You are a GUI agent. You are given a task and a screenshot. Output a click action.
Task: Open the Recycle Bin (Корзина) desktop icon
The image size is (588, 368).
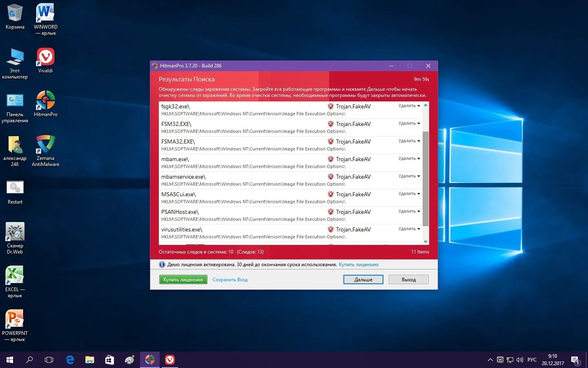coord(15,16)
